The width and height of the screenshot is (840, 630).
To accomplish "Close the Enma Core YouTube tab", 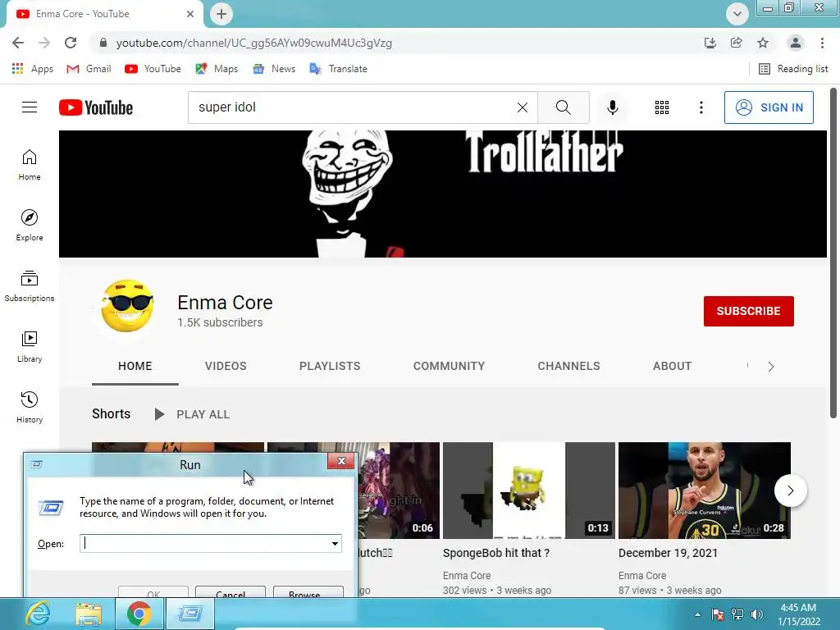I will point(190,14).
